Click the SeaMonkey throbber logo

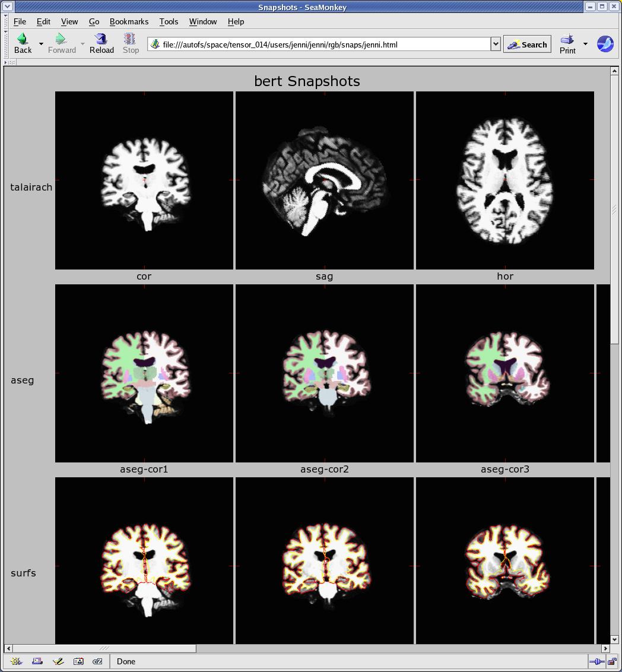click(x=605, y=44)
